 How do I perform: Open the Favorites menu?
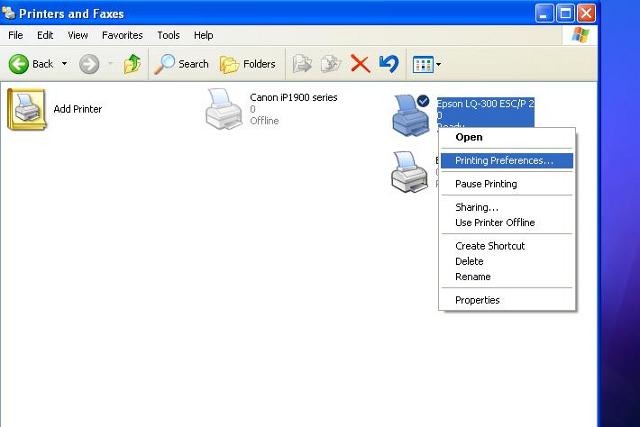pos(122,36)
